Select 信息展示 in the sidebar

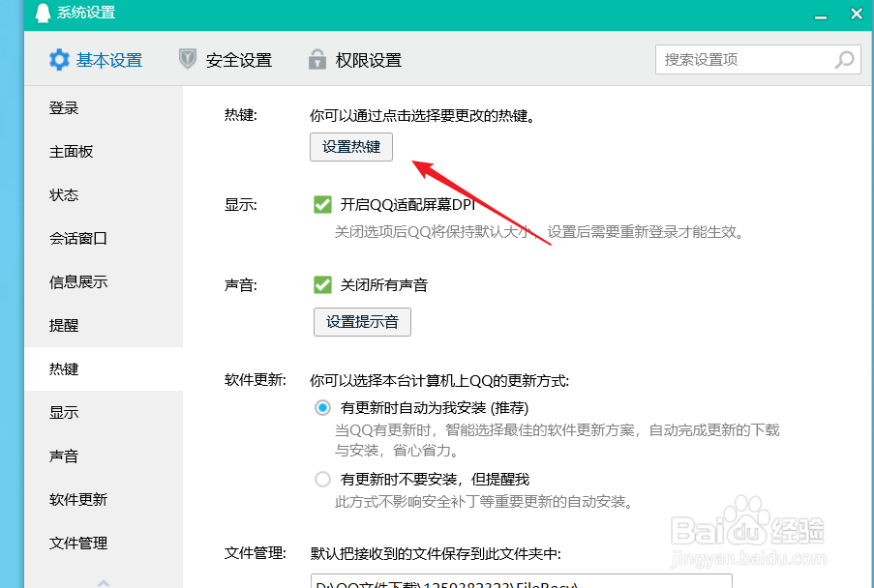click(104, 281)
